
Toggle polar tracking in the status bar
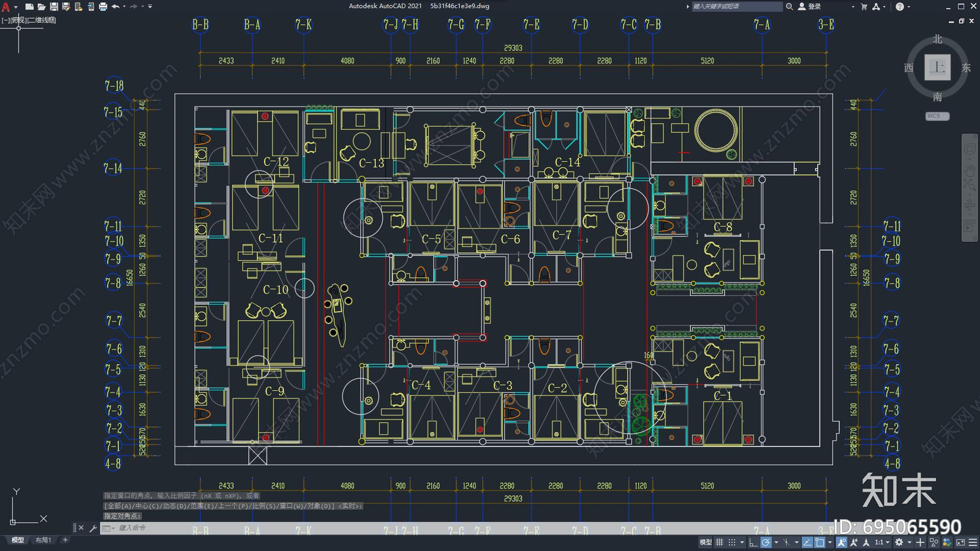tap(766, 542)
